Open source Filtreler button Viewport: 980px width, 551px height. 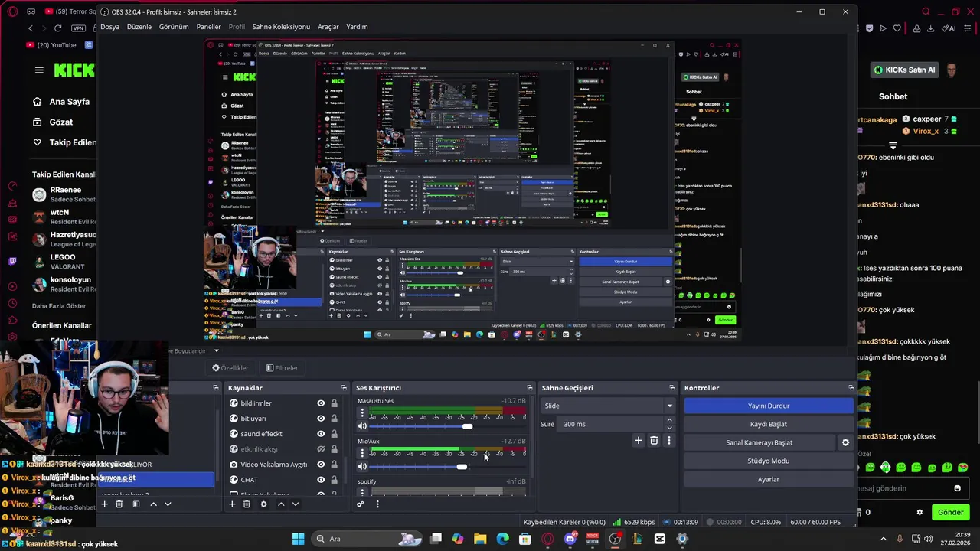click(x=282, y=368)
